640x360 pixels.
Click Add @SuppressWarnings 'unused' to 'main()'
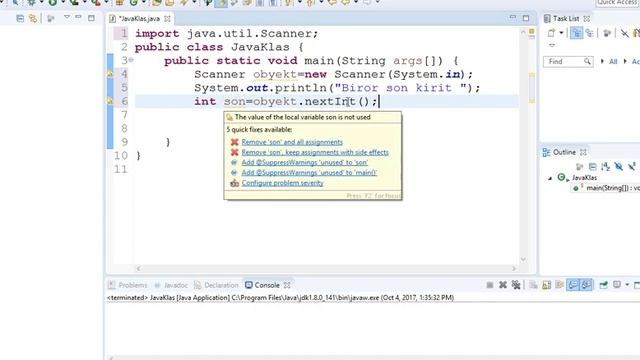pos(309,173)
